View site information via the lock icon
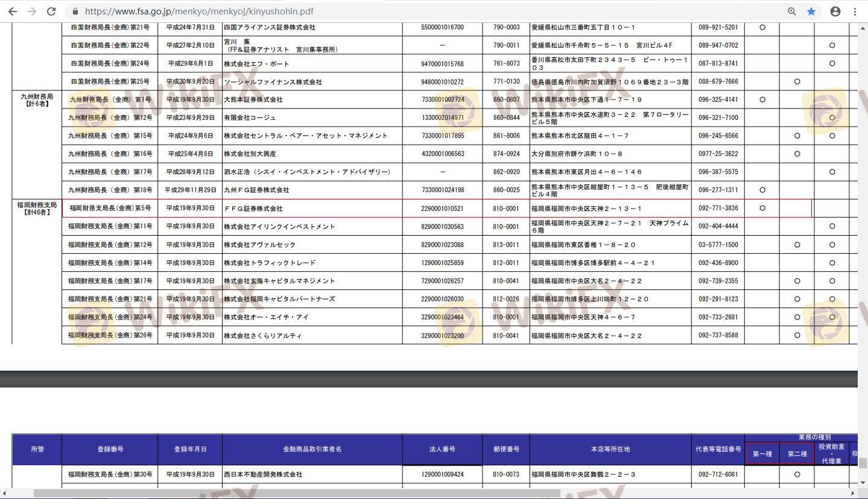 pos(75,11)
